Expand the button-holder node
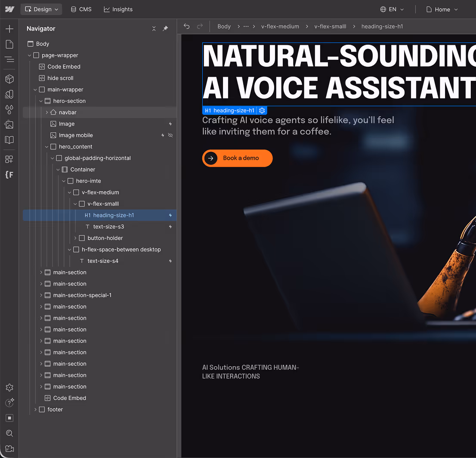Screen dimensions: 476x458 pyautogui.click(x=75, y=238)
